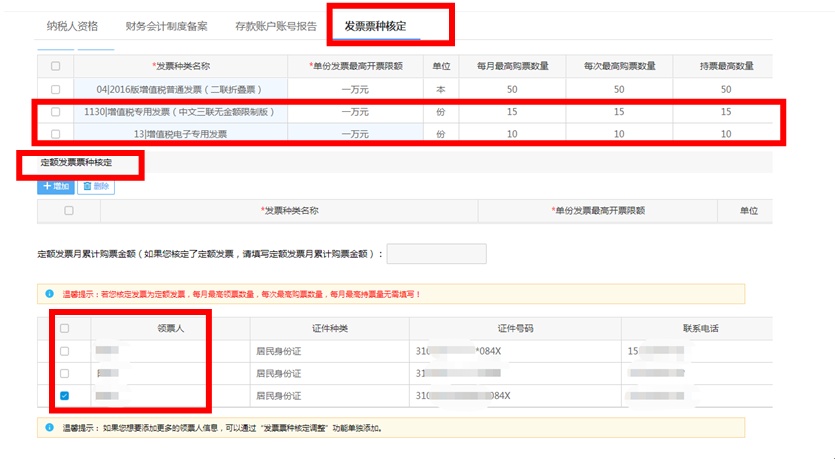Check the second 领票人 row checkbox
This screenshot has width=835, height=461.
[64, 373]
